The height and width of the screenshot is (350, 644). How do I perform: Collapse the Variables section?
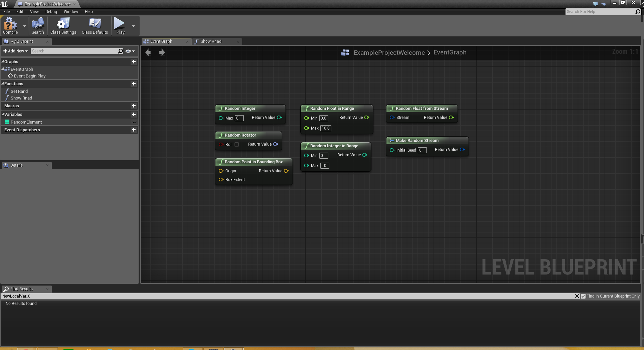(3, 115)
